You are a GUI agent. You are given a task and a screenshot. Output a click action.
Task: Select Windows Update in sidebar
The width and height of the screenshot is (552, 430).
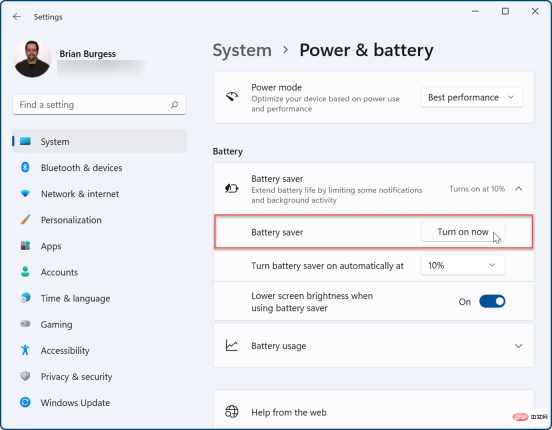pos(99,402)
